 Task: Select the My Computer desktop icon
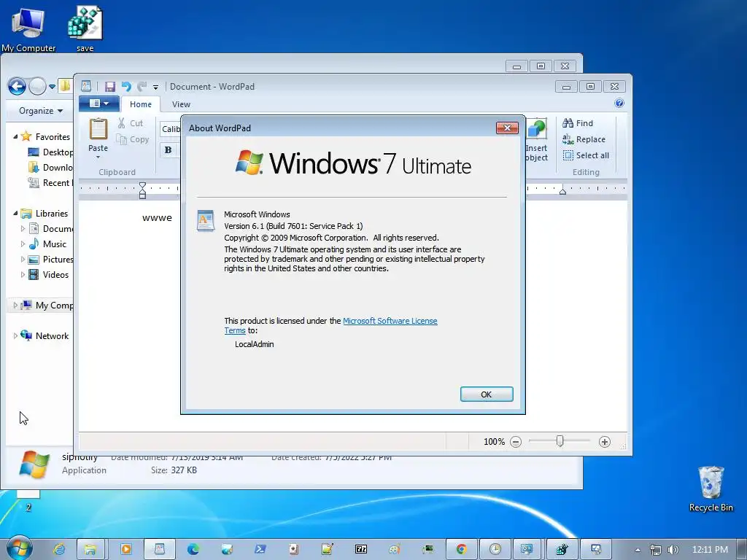point(28,29)
